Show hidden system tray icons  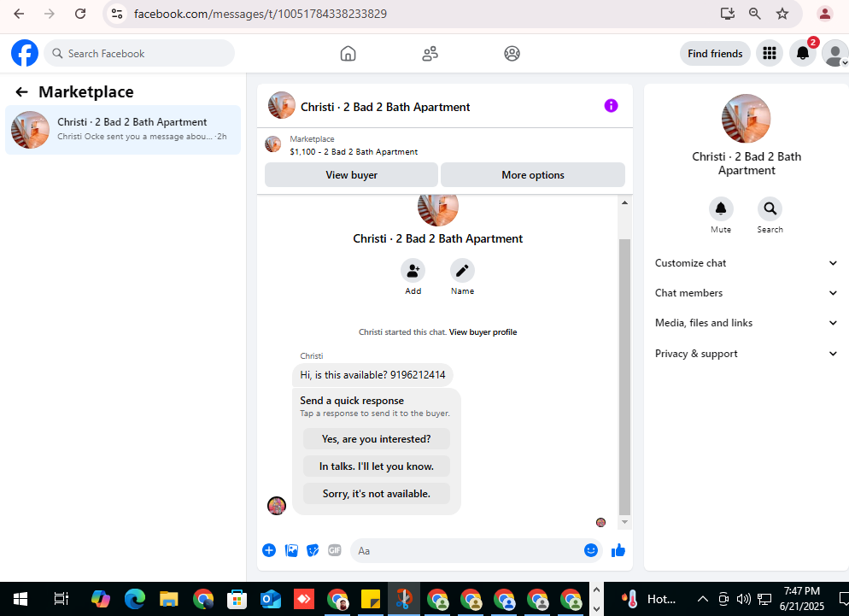tap(702, 599)
